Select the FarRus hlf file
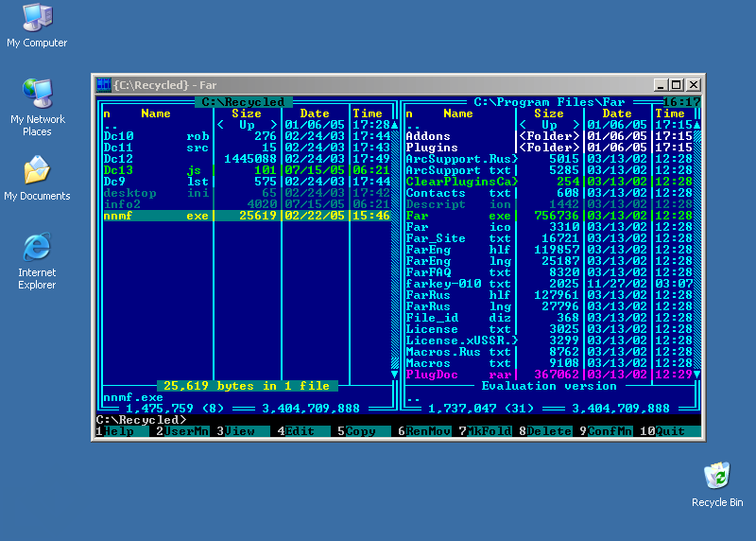This screenshot has width=756, height=541. [x=549, y=295]
